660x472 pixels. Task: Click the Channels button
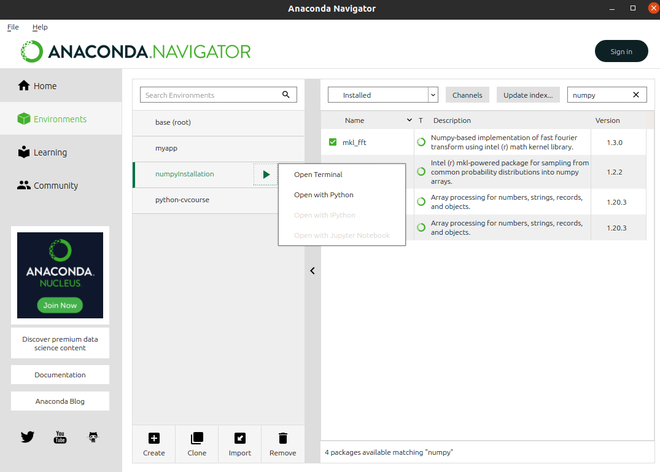coord(467,95)
